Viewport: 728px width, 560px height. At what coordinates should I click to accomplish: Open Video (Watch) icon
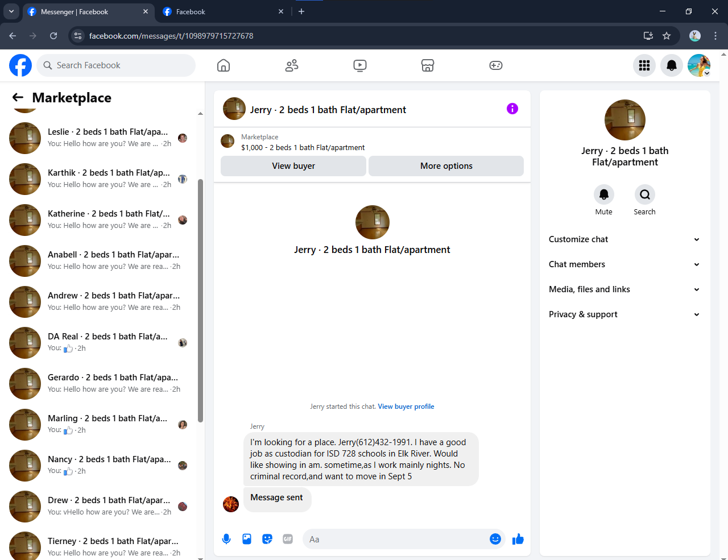coord(360,65)
